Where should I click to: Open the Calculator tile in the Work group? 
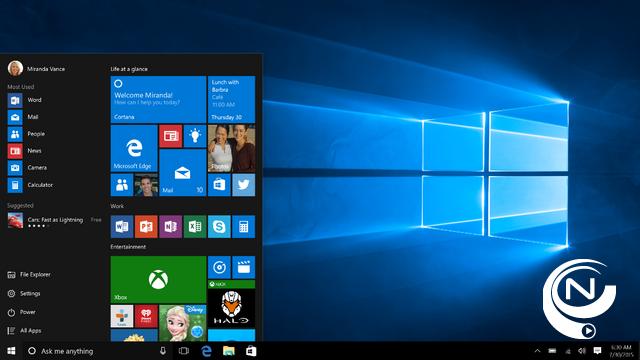(x=244, y=227)
